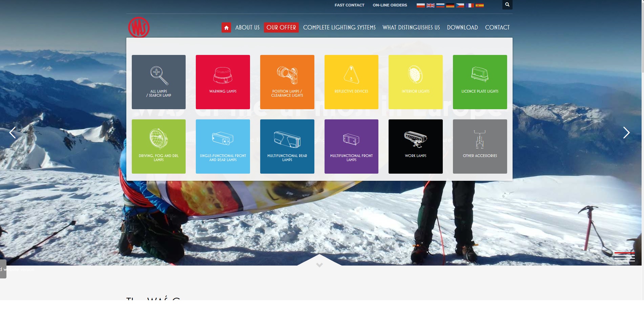
Task: Select the British flag for English
Action: (x=430, y=5)
